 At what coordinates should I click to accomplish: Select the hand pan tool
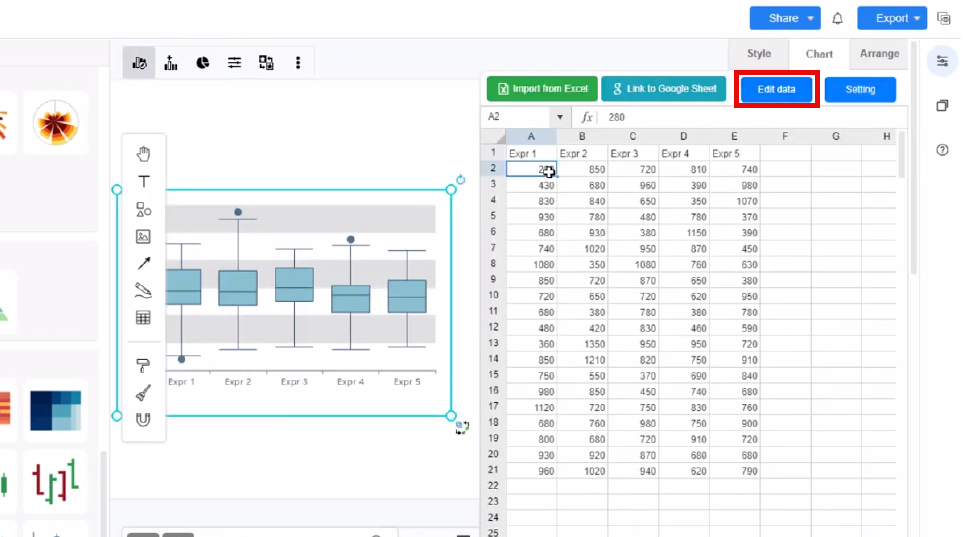(x=143, y=154)
